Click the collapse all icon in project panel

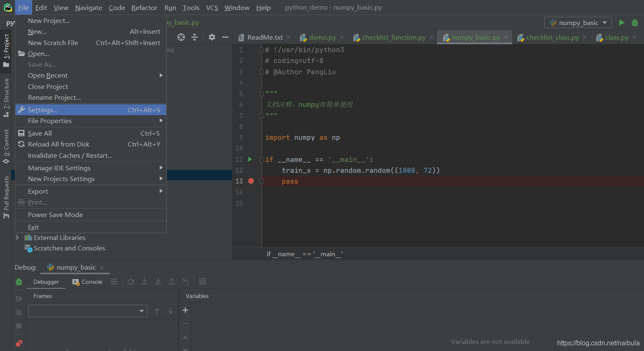pos(194,37)
